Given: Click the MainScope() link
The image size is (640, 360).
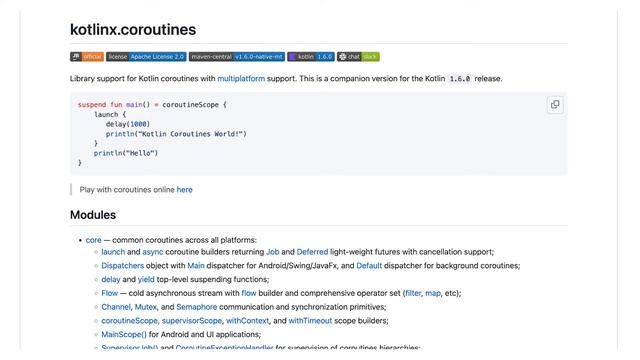Looking at the screenshot, I should pos(124,335).
